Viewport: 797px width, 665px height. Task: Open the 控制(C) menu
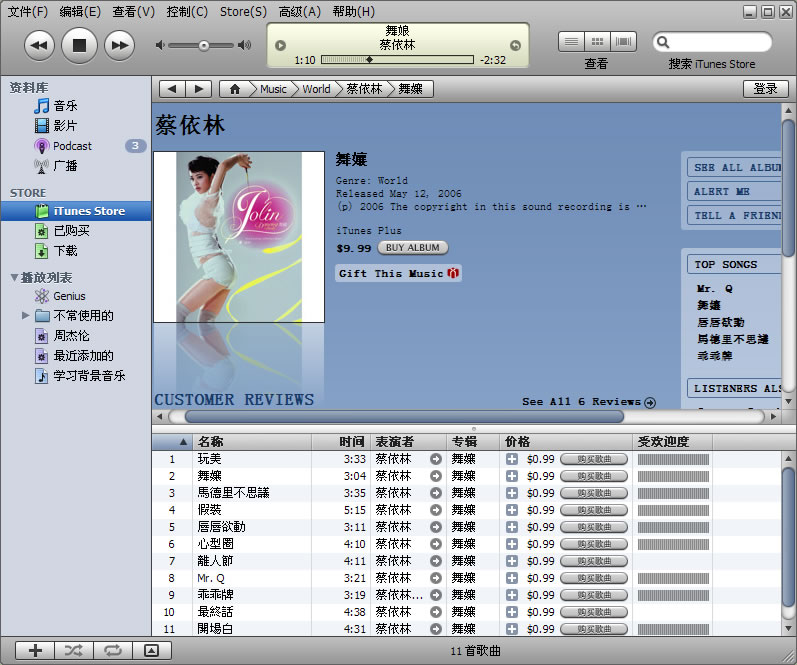pos(187,11)
